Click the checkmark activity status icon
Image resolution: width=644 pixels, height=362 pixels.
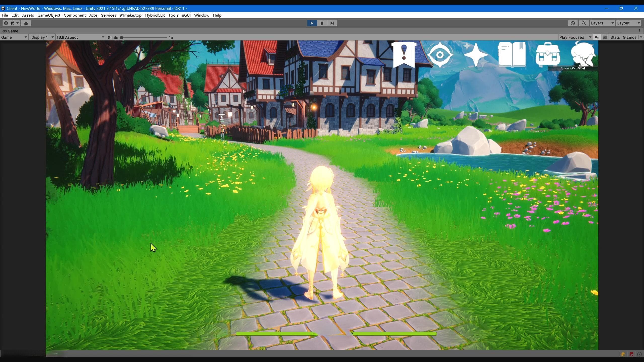(639, 354)
